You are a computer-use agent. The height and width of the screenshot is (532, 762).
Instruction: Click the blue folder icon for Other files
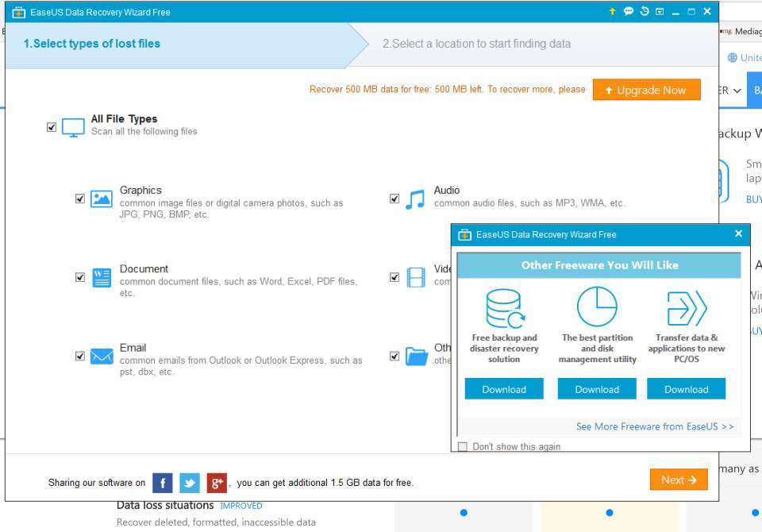click(x=417, y=357)
